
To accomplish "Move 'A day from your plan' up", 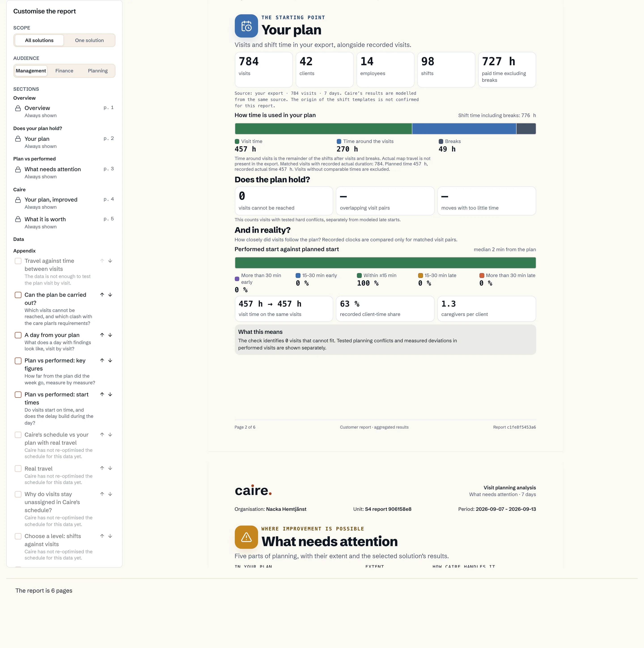I will pos(102,335).
